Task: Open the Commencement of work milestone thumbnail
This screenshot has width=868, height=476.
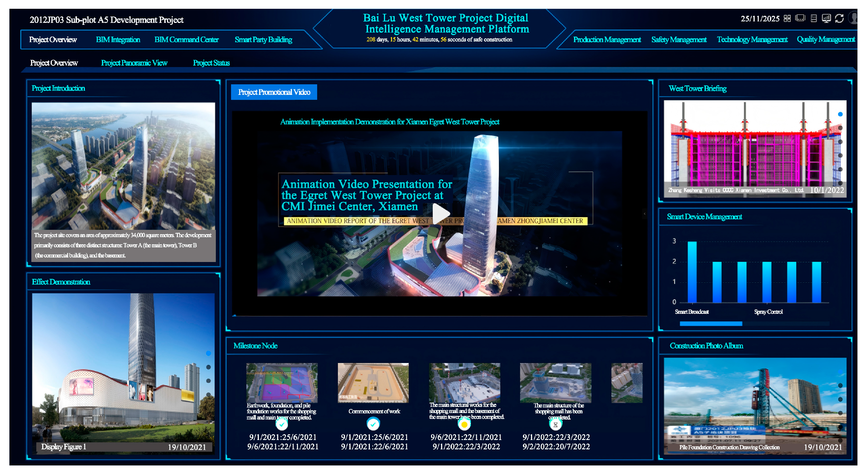Action: 373,382
